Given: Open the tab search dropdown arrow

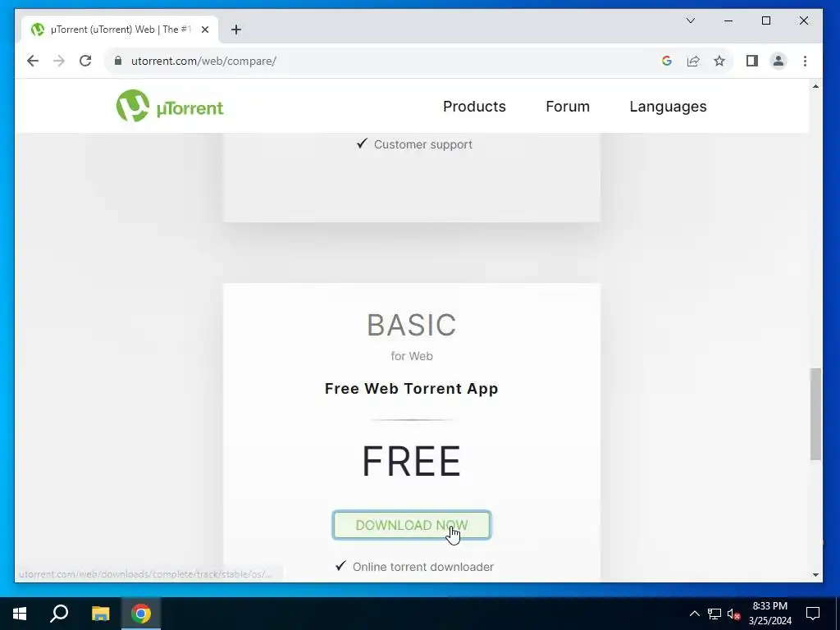Looking at the screenshot, I should (x=691, y=21).
